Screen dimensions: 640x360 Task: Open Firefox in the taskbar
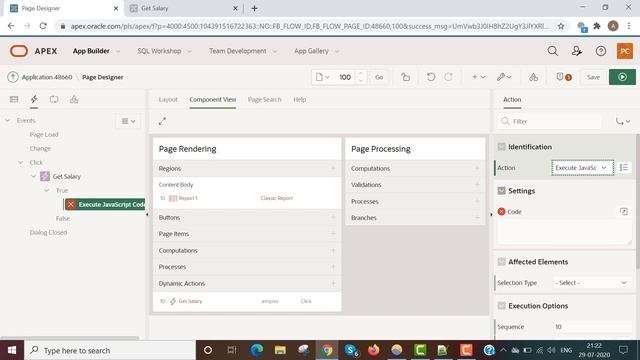[373, 350]
